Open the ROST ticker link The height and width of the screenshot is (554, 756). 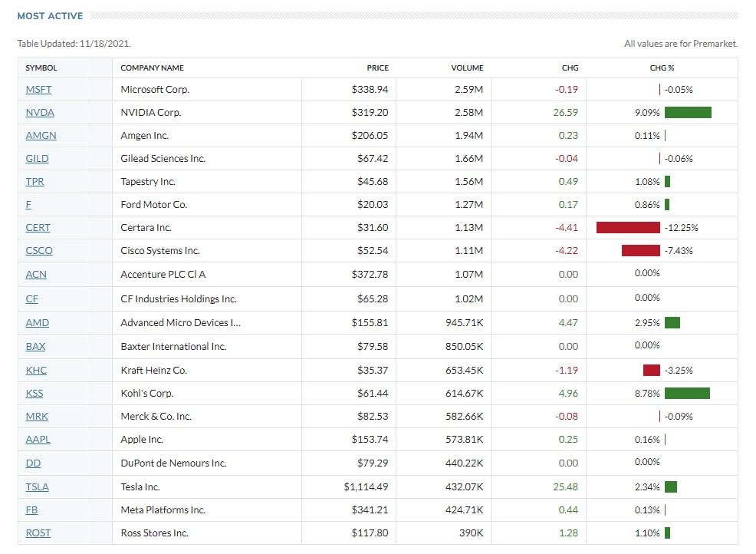coord(38,533)
